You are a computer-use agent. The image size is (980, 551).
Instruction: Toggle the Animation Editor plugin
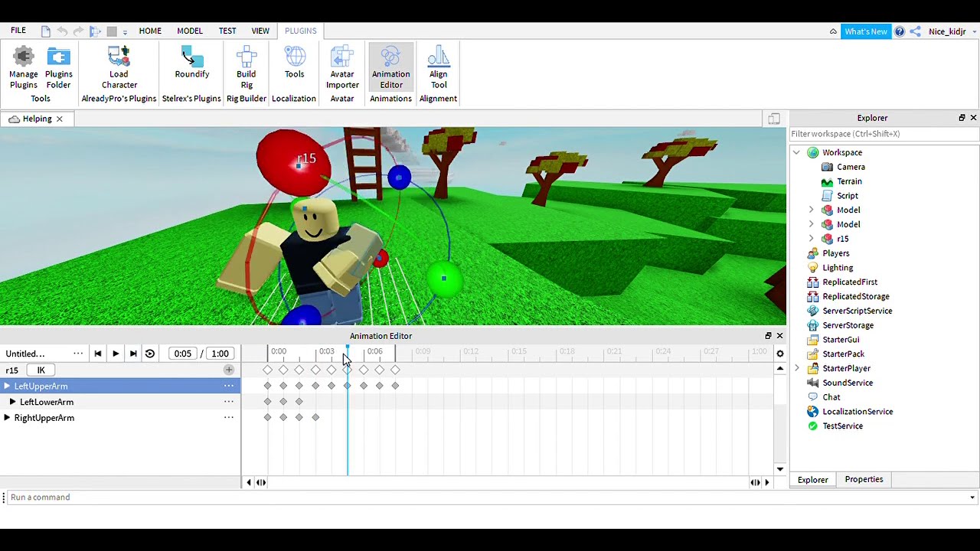coord(390,67)
